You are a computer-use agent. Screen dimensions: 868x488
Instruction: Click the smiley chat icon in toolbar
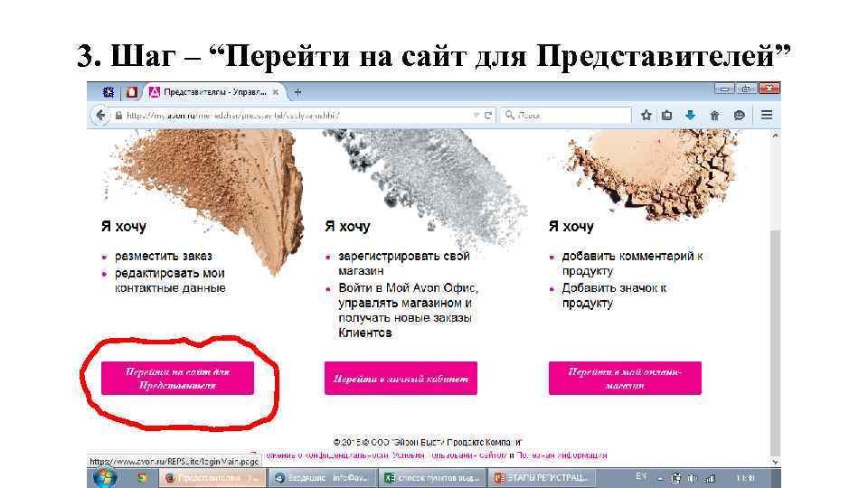[x=739, y=115]
